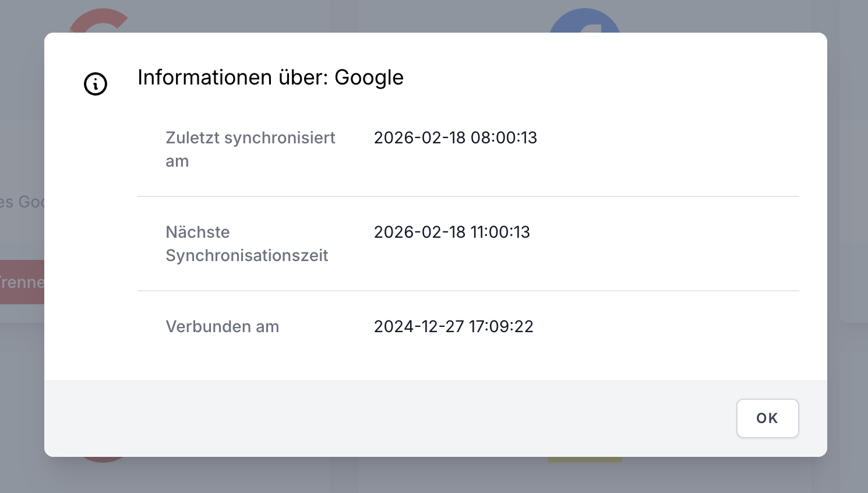Select the next sync time 2026-02-18 11:00:13
The image size is (868, 493).
tap(451, 233)
